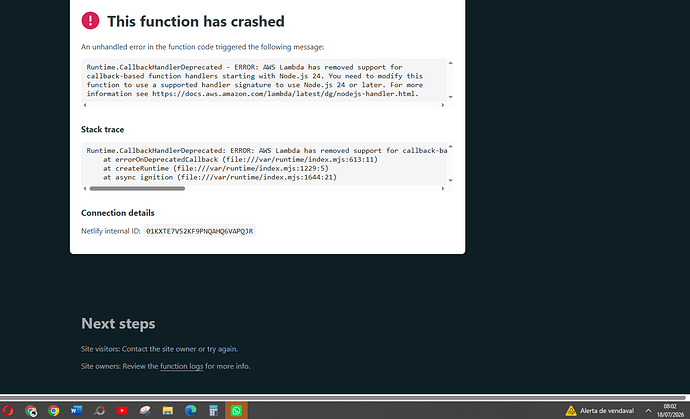Click the right arrow of the Stack trace scrollbar
This screenshot has width=690, height=419.
pos(443,188)
